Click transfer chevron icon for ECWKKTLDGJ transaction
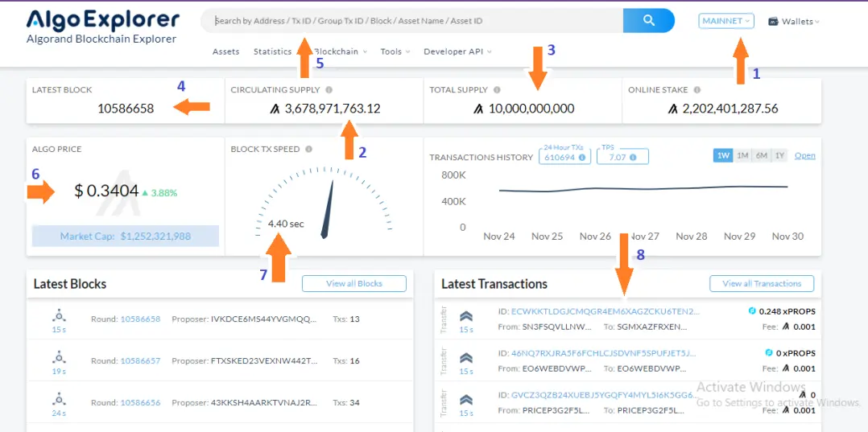This screenshot has height=432, width=868. pos(466,316)
